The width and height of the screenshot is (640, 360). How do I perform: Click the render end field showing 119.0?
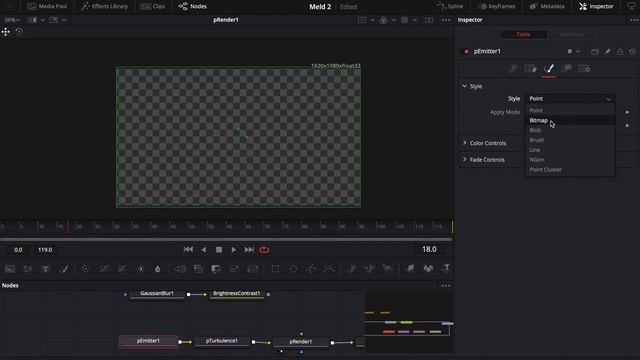click(45, 249)
